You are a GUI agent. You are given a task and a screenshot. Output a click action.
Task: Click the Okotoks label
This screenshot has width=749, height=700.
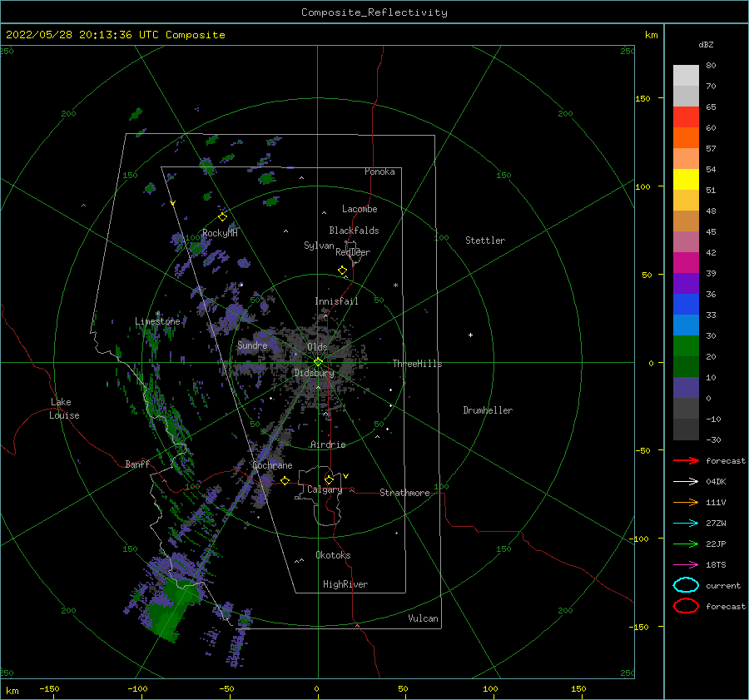[333, 555]
